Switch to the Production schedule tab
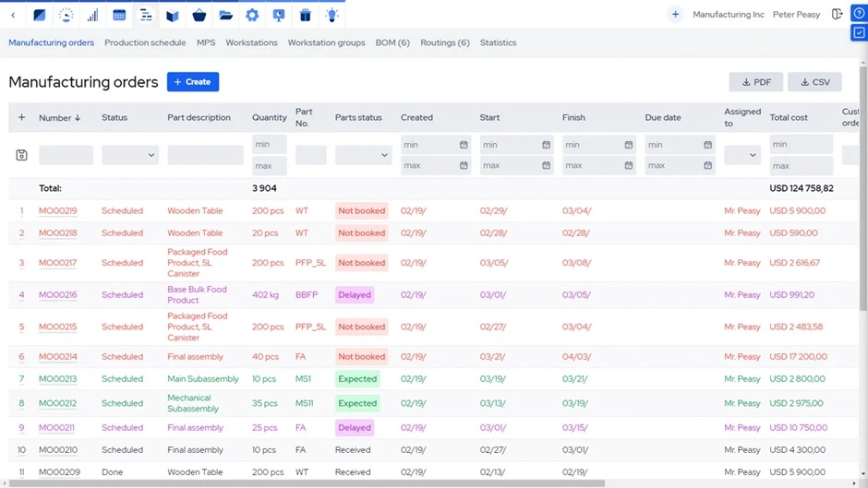The width and height of the screenshot is (868, 488). 145,42
